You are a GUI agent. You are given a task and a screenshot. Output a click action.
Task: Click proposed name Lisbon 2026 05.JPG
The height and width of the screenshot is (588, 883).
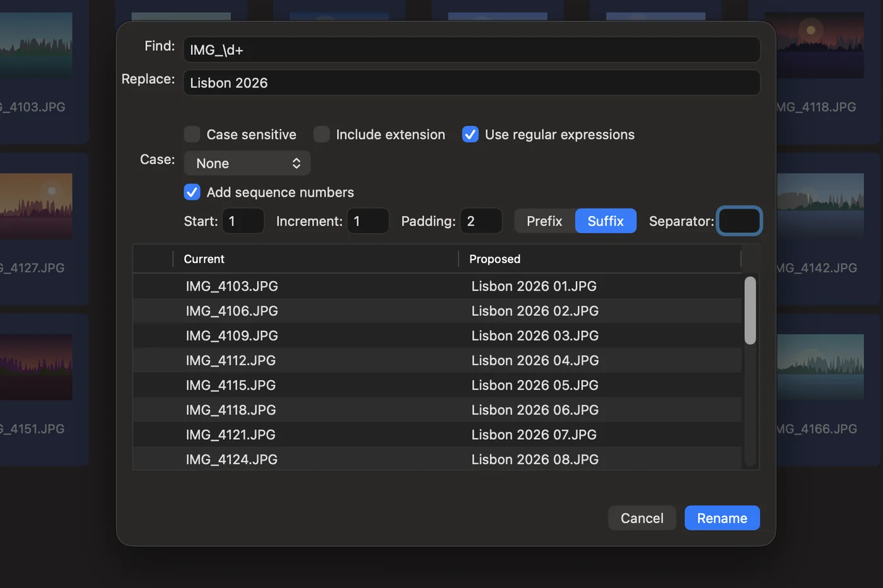point(535,385)
